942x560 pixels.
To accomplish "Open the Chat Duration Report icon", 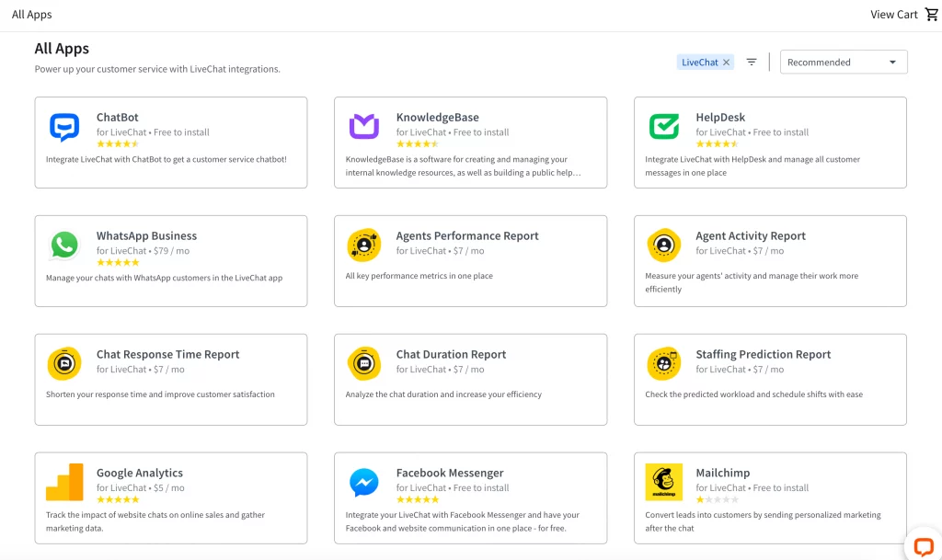I will (x=364, y=363).
